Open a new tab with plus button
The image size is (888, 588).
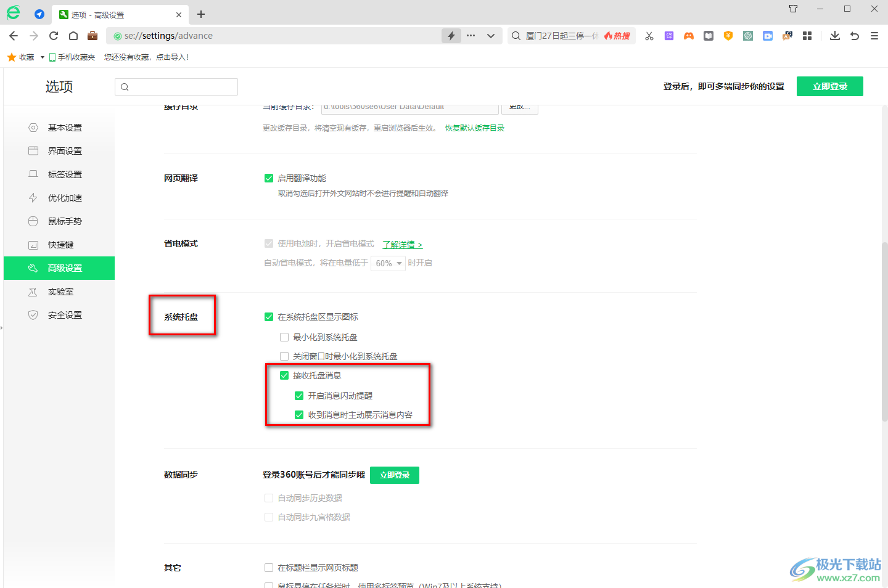pos(201,14)
